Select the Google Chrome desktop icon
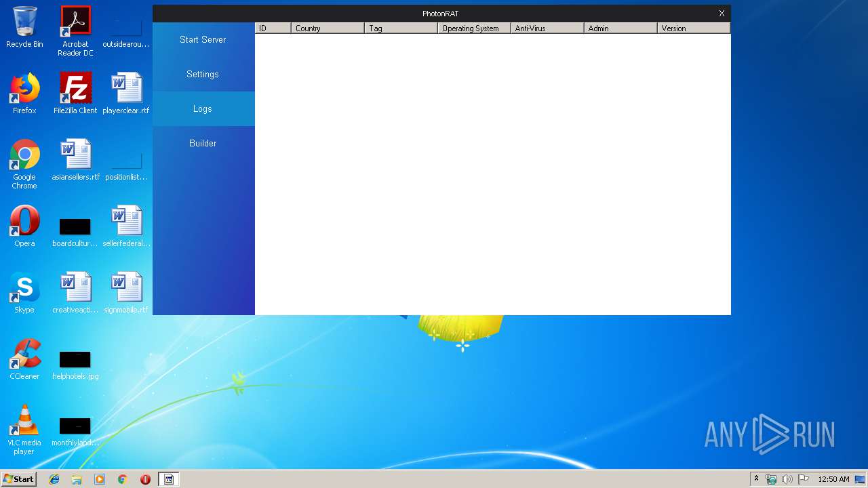868x488 pixels. point(24,164)
